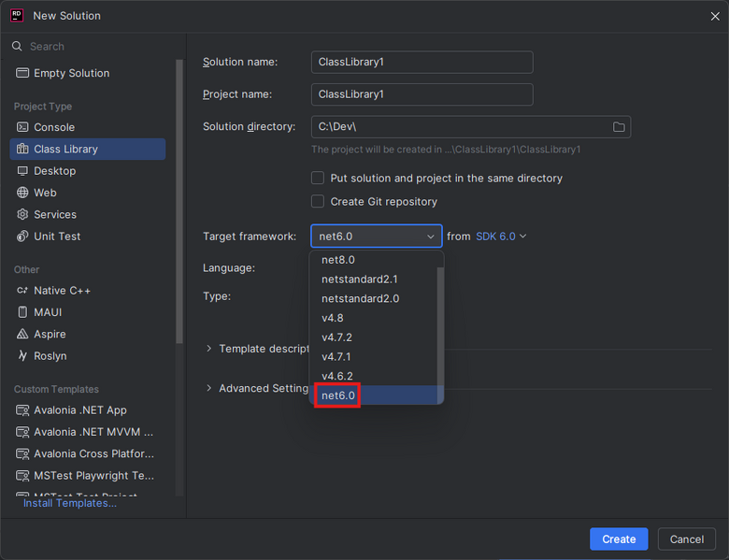The image size is (729, 560).
Task: Choose the Class Library icon
Action: (22, 149)
